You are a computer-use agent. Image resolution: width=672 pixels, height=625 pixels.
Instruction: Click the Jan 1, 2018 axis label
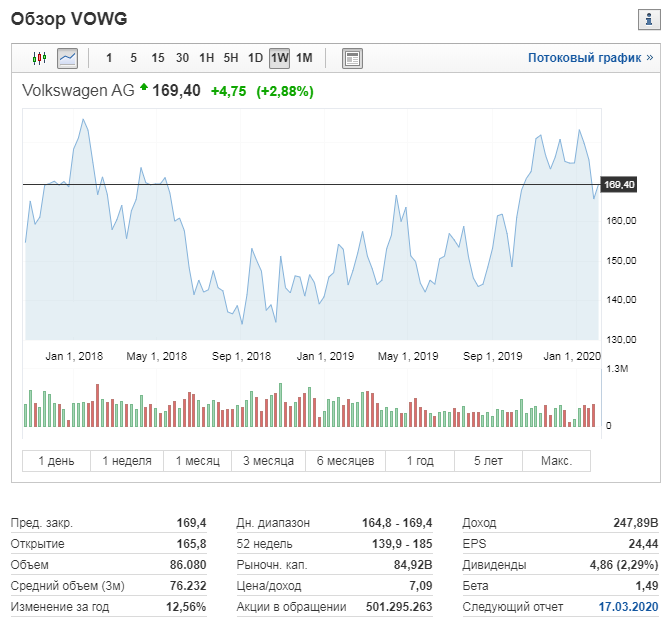coord(74,356)
